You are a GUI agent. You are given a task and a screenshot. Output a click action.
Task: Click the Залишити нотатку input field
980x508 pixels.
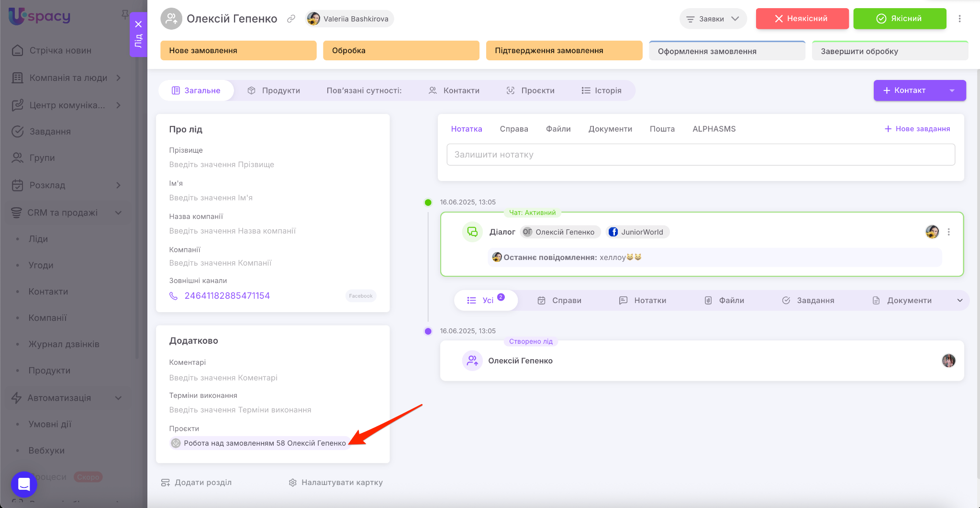point(701,155)
